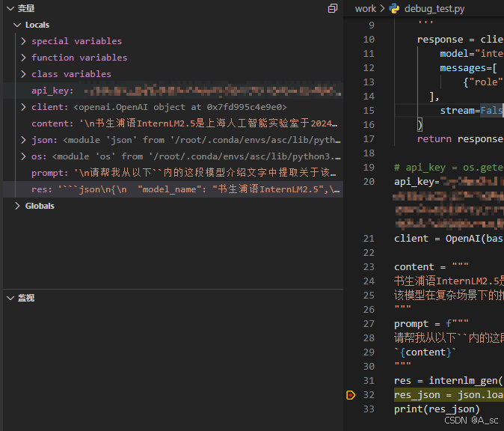Click 'client = OpenAI(' on line 21
The height and width of the screenshot is (431, 504).
tap(440, 239)
